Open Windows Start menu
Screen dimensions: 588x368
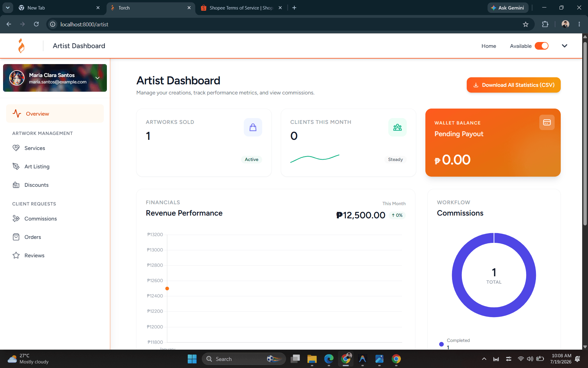(x=192, y=359)
